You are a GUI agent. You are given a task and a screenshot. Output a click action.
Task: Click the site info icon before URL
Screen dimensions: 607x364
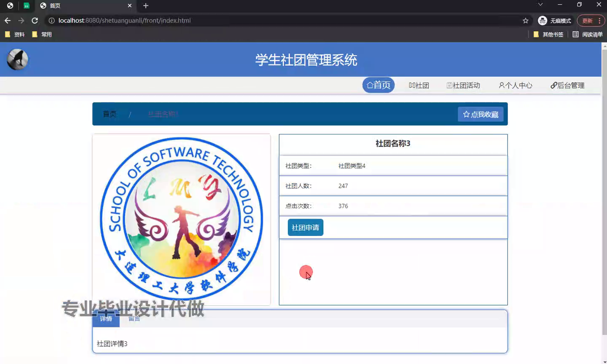(51, 20)
